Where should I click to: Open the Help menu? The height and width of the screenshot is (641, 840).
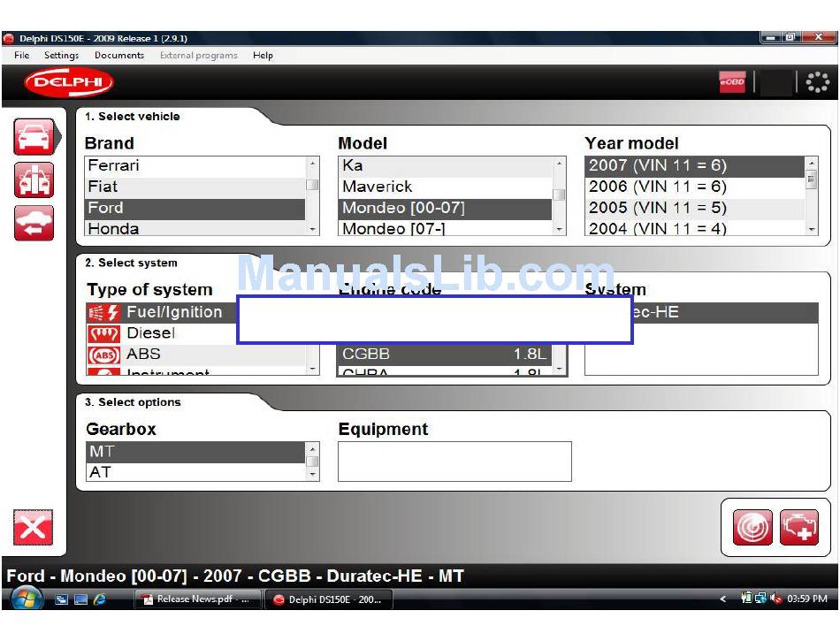pos(263,55)
